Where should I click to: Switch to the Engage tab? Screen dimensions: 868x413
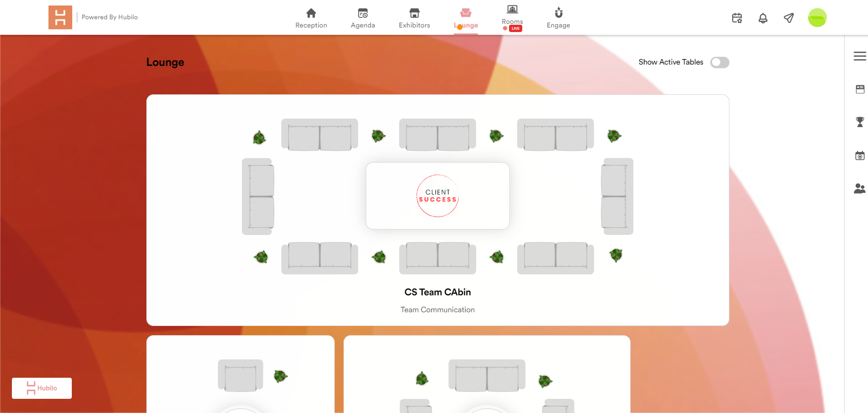pos(558,18)
